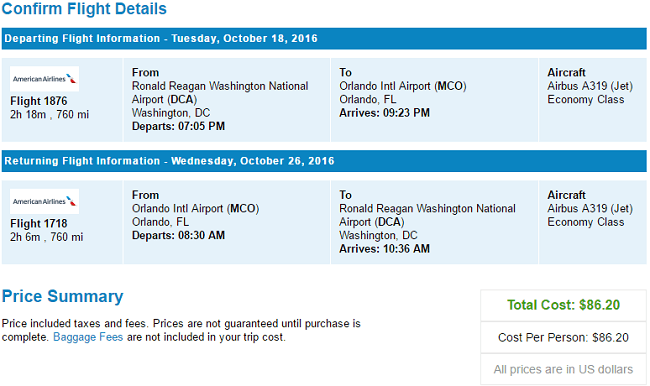Click Arrives: 10:36 AM text
Viewport: 650px width, 386px height.
point(384,249)
